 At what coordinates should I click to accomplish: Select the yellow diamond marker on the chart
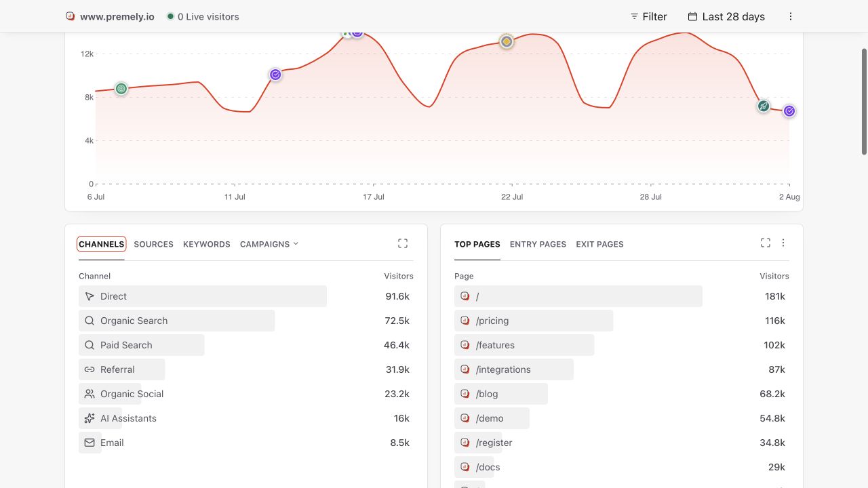[x=507, y=41]
